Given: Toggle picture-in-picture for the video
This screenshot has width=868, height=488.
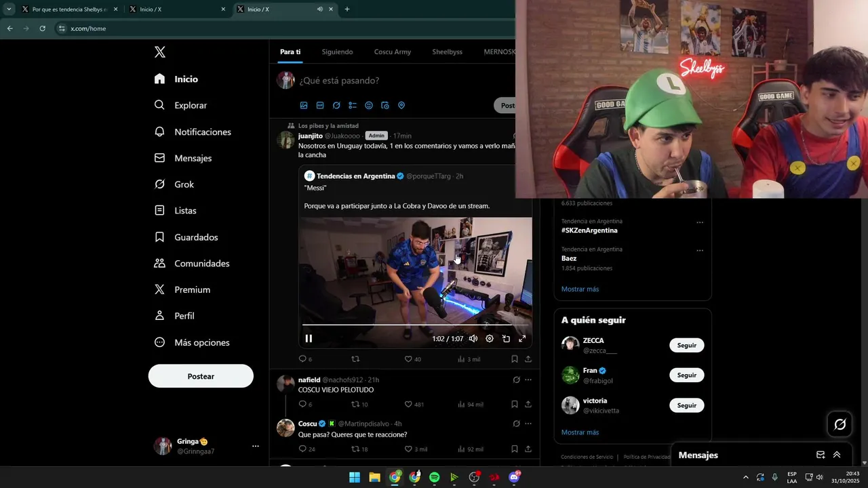Looking at the screenshot, I should (506, 338).
